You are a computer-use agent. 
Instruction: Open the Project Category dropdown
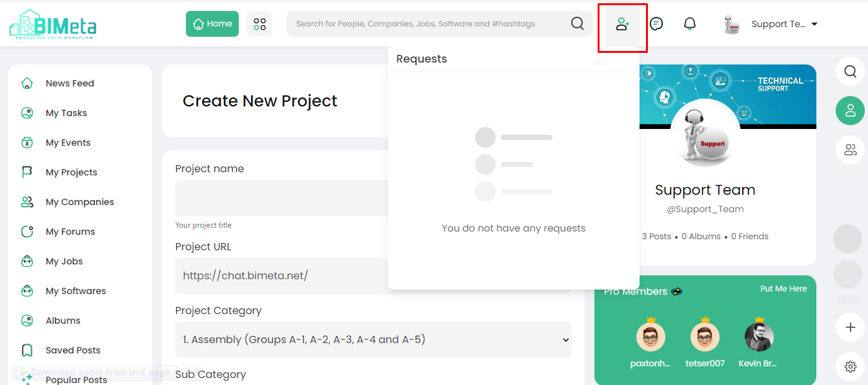pyautogui.click(x=373, y=340)
